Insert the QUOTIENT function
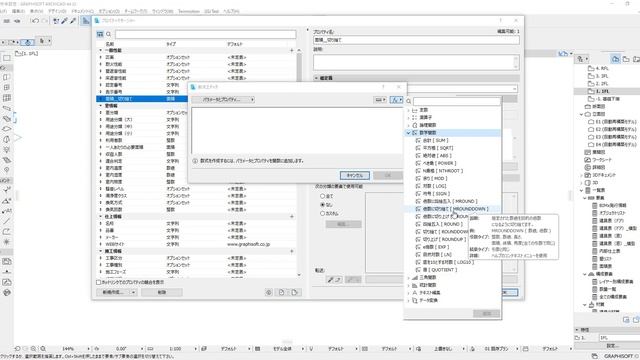640x360 pixels. [x=440, y=270]
